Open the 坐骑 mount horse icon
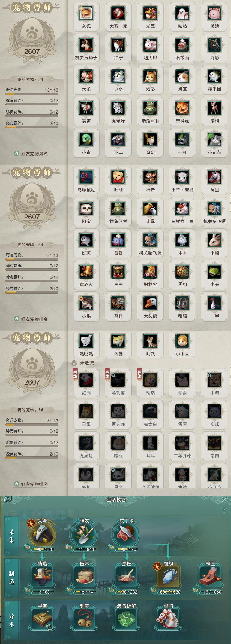This screenshot has width=231, height=644. (168, 619)
